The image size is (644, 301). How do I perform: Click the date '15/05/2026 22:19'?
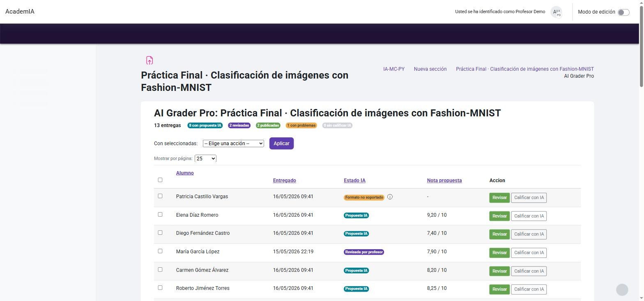(293, 252)
